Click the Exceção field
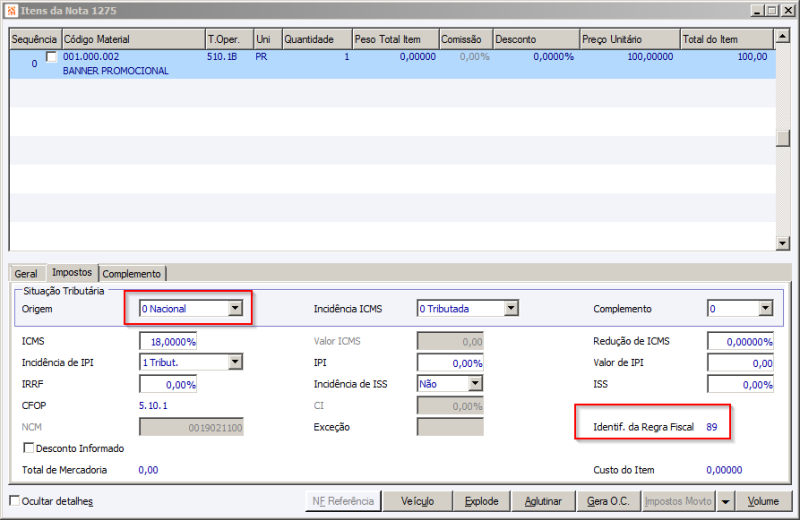 (x=451, y=427)
